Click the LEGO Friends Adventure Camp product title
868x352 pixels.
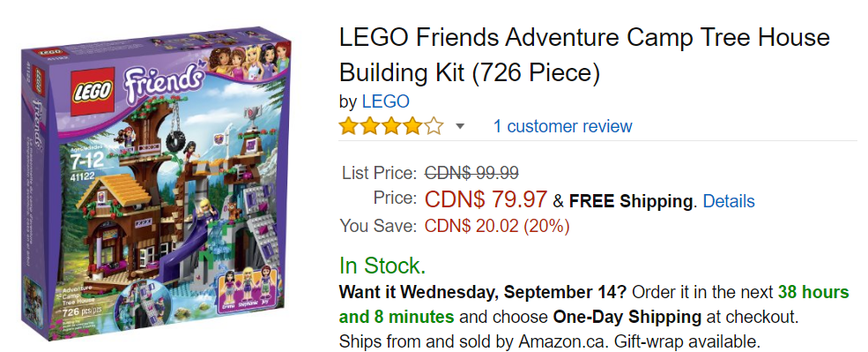click(584, 55)
